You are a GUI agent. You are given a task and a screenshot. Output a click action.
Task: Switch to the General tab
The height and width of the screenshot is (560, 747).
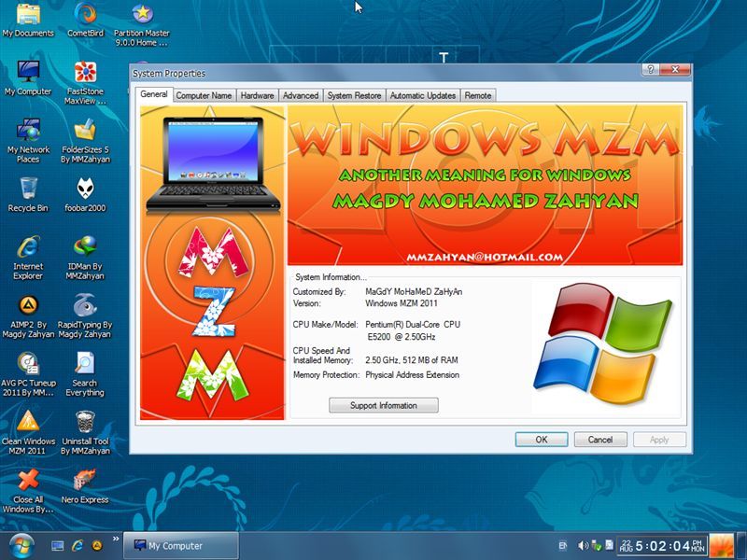(154, 94)
